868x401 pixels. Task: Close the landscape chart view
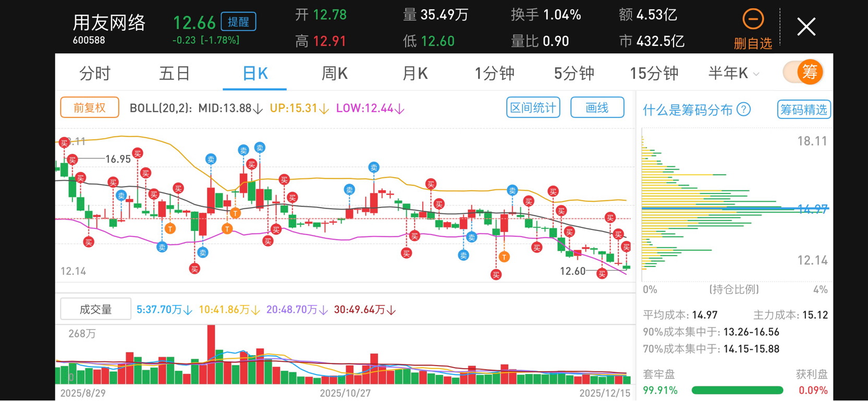pyautogui.click(x=806, y=27)
